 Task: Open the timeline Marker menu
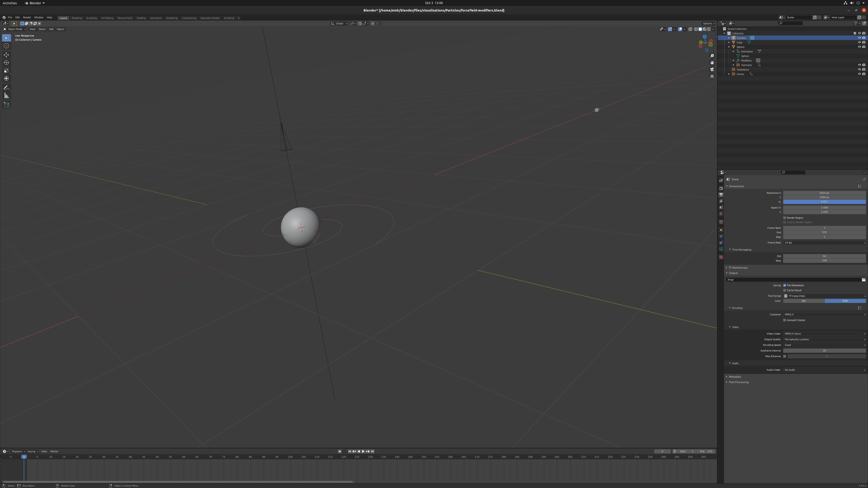(x=54, y=452)
